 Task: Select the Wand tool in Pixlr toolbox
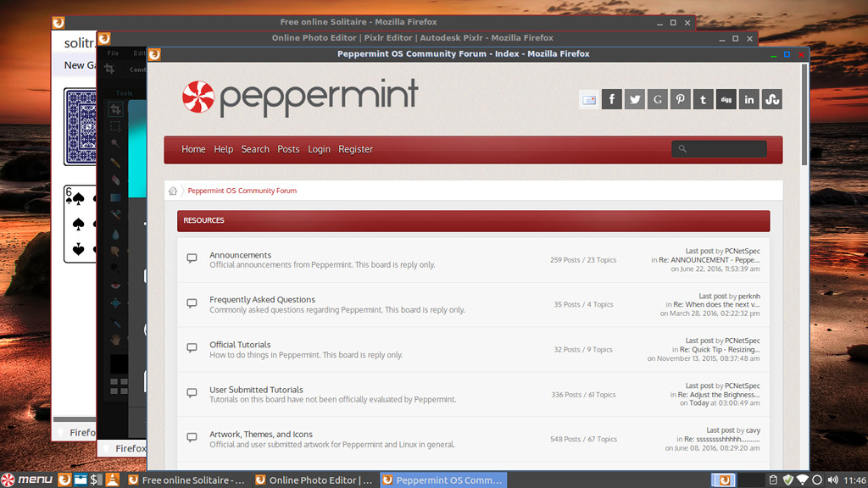pyautogui.click(x=115, y=144)
